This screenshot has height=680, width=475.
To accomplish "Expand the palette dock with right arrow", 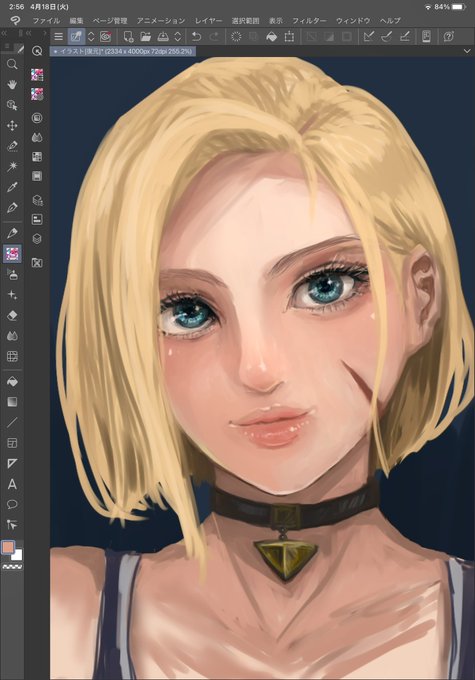I will click(44, 33).
